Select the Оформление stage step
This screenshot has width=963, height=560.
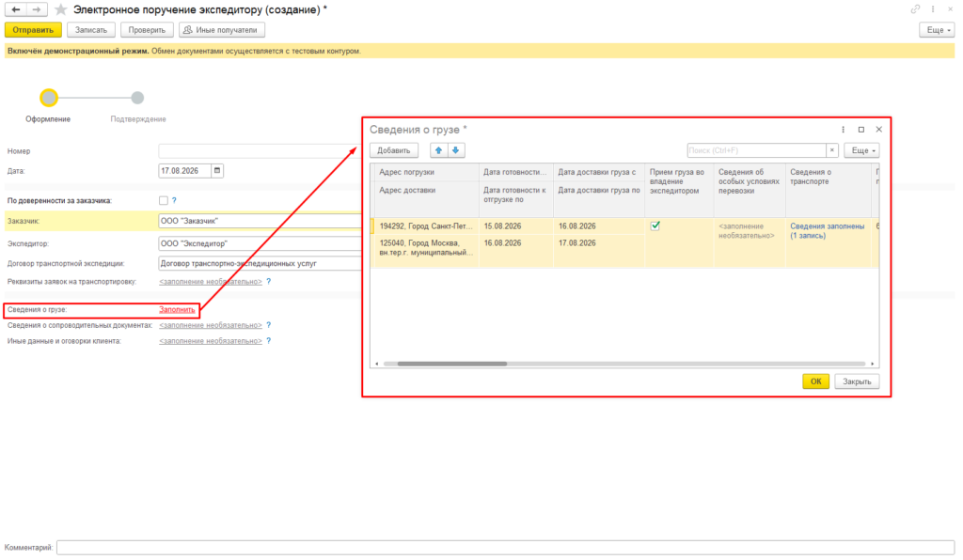[x=49, y=98]
